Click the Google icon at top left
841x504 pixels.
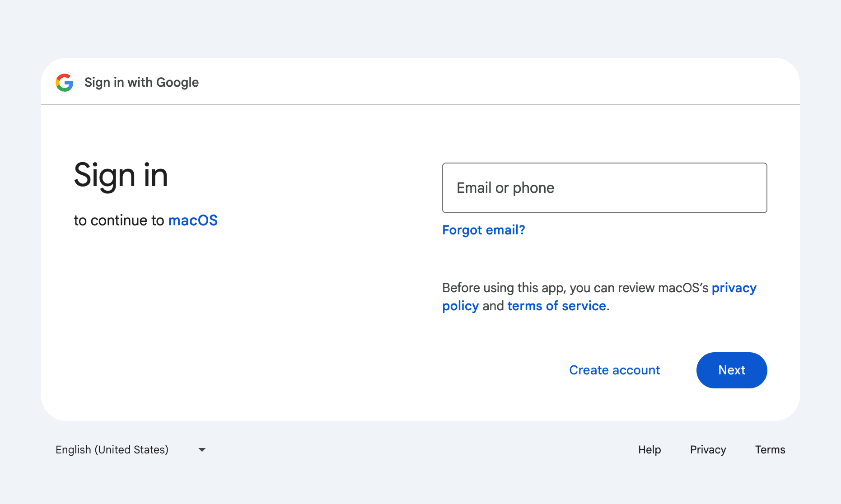(x=65, y=82)
